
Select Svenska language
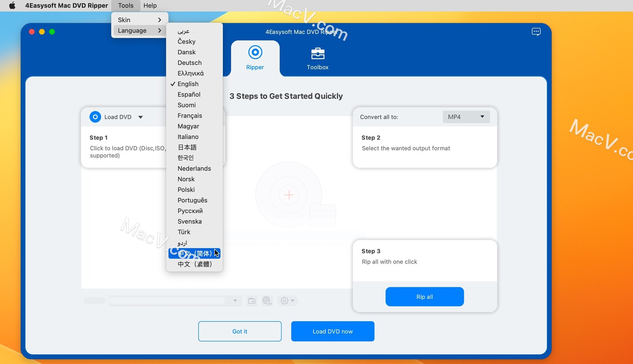tap(194, 221)
